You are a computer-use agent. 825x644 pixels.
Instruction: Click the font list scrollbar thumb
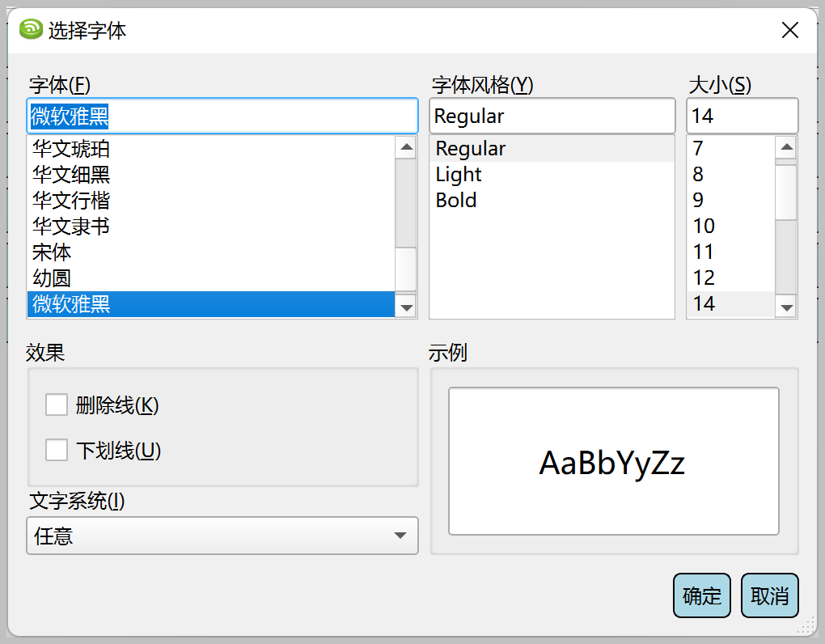pyautogui.click(x=406, y=269)
